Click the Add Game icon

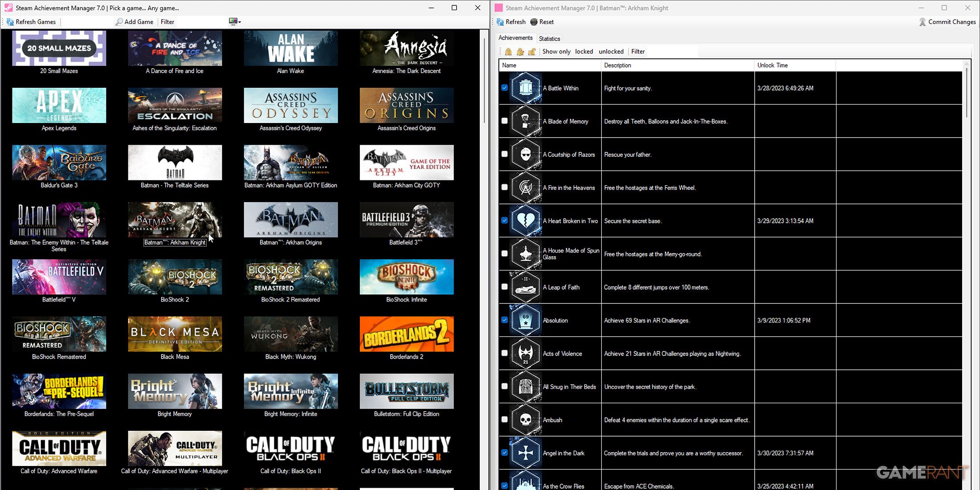(118, 21)
